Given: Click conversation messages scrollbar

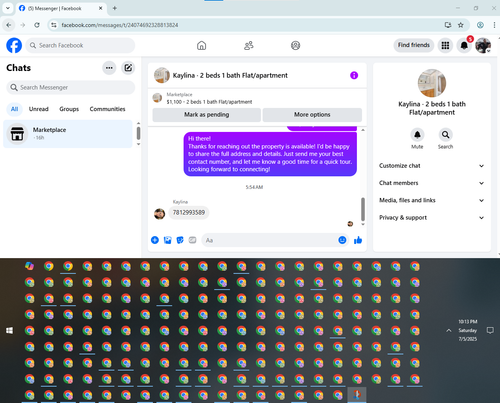Looking at the screenshot, I should coord(363,209).
